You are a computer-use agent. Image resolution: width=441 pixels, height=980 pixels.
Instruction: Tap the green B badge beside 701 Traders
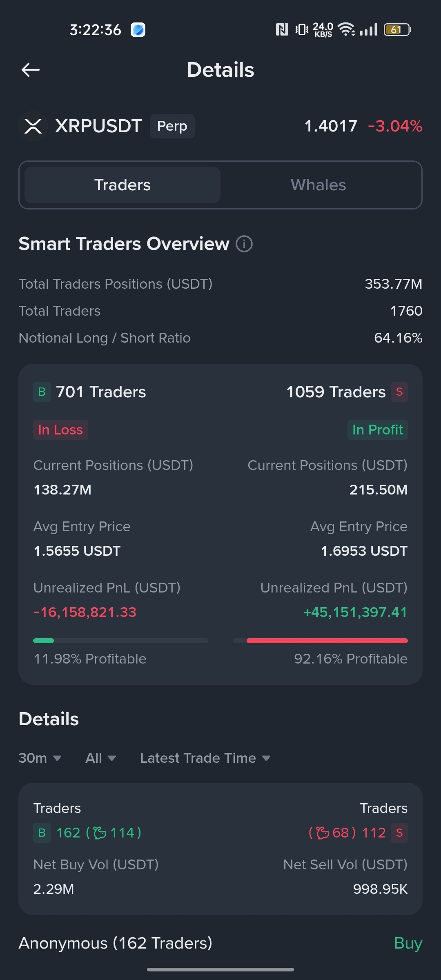point(42,392)
